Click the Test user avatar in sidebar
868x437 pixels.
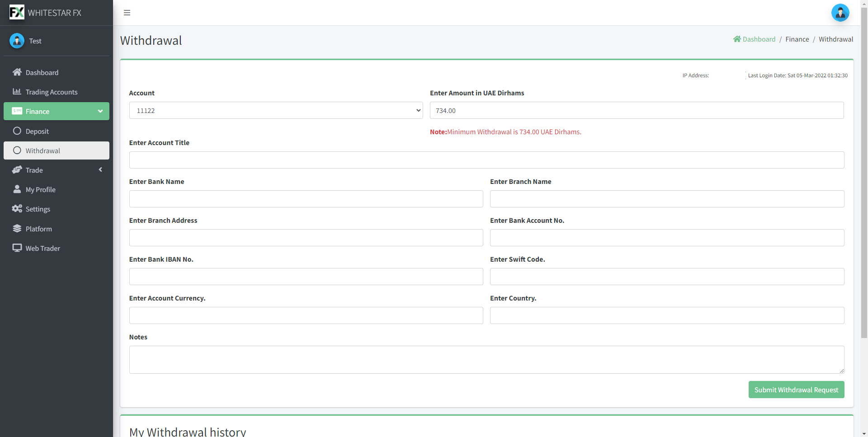tap(17, 41)
